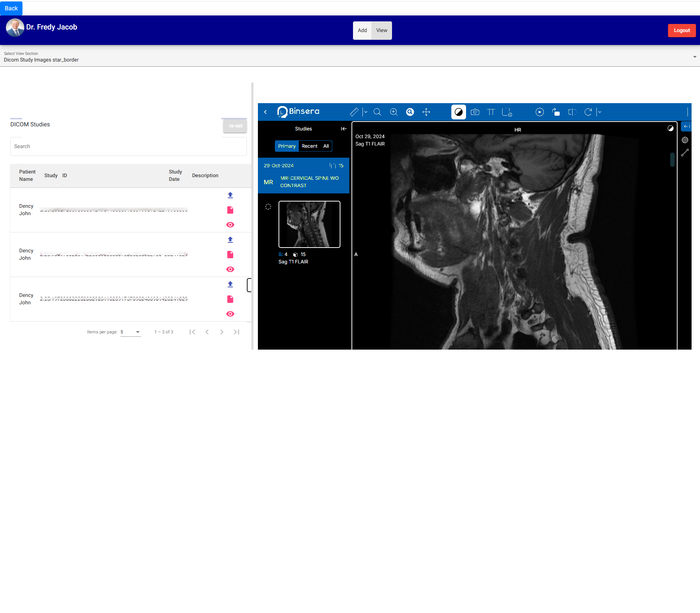Select the filled zoom region tool

tap(410, 112)
